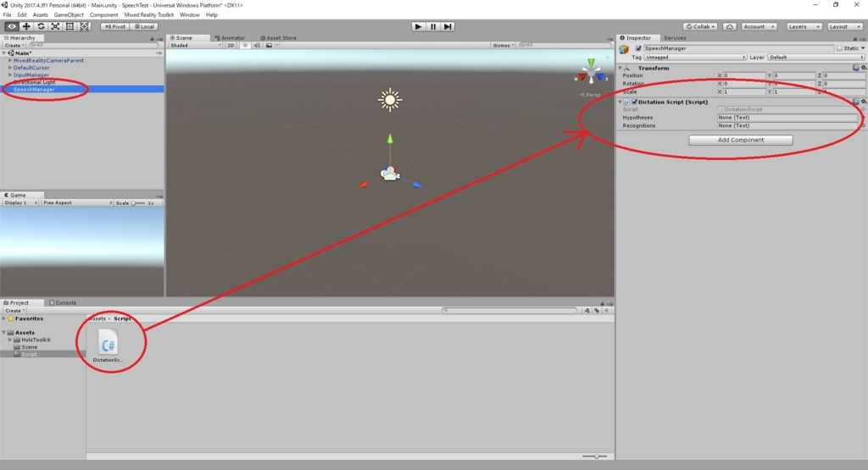
Task: Click the cloud Services icon
Action: [x=730, y=26]
